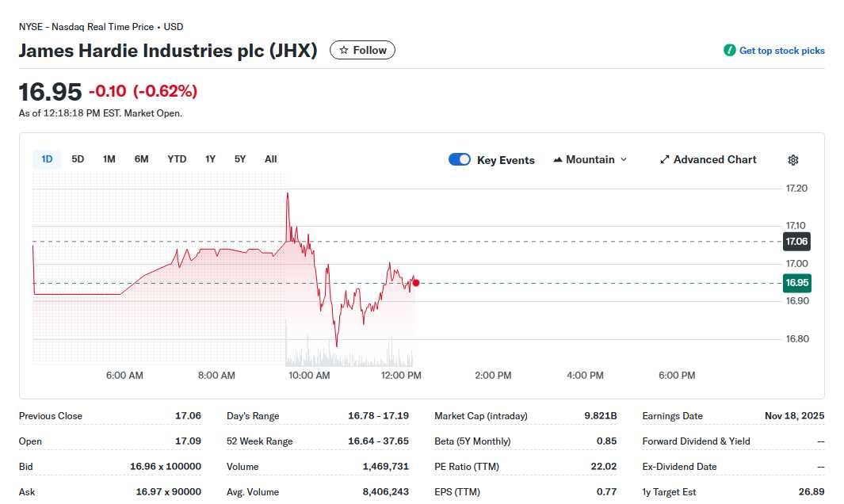Viewport: 844px width, 504px height.
Task: Select the YTD timeframe tab
Action: [176, 158]
